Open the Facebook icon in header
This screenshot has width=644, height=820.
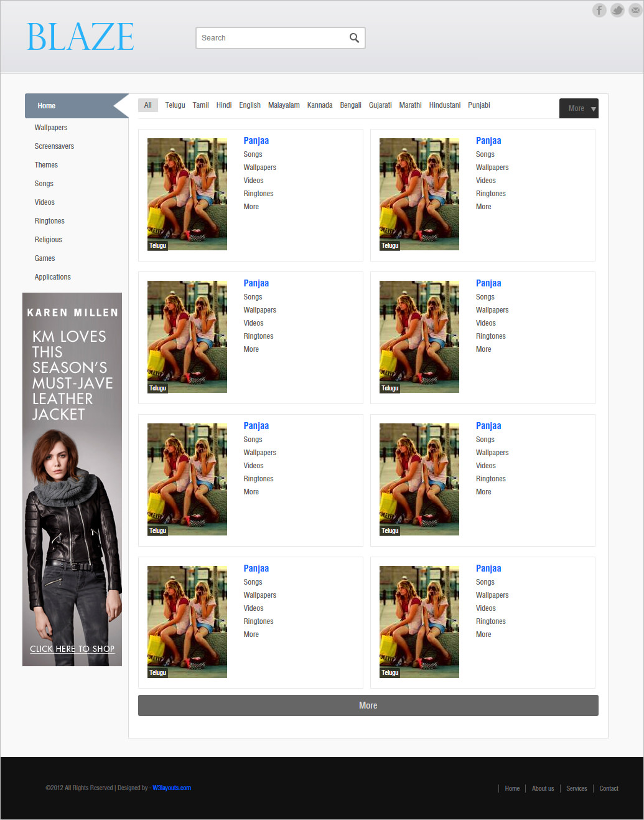tap(599, 10)
